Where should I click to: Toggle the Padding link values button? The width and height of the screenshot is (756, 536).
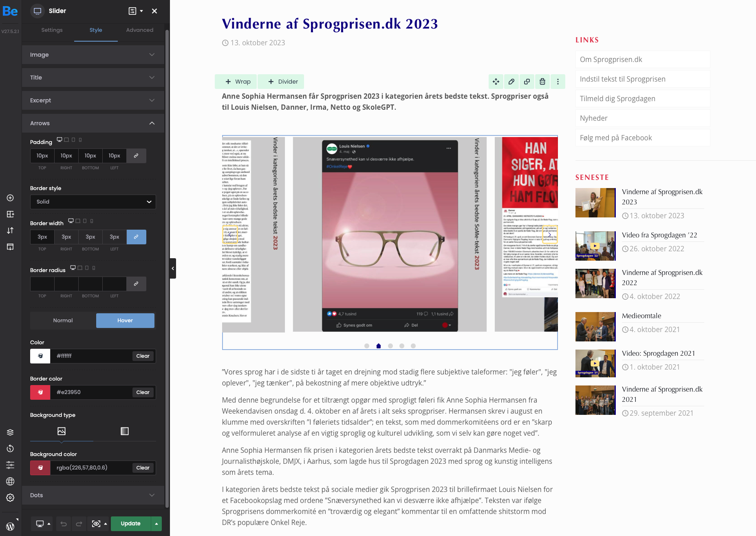pyautogui.click(x=136, y=156)
